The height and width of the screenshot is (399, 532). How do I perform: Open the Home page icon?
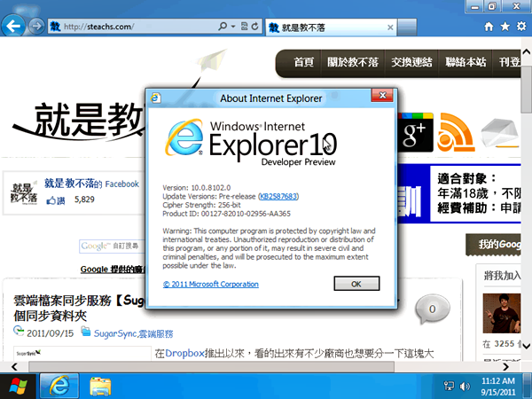coord(489,27)
